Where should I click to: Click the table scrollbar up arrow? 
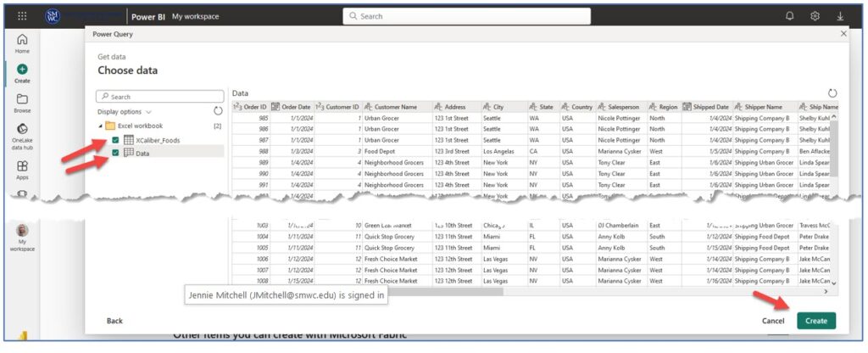(x=834, y=117)
